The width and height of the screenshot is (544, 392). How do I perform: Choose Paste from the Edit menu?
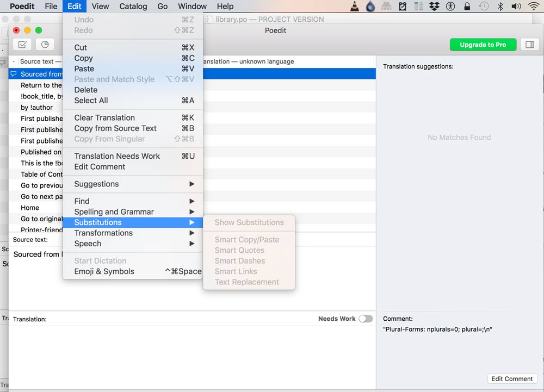pyautogui.click(x=133, y=69)
